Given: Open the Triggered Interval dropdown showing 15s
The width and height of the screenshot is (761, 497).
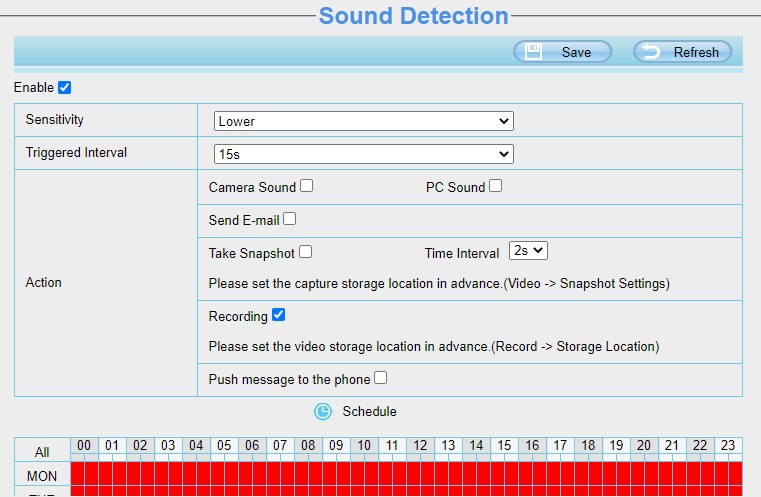Looking at the screenshot, I should 364,154.
